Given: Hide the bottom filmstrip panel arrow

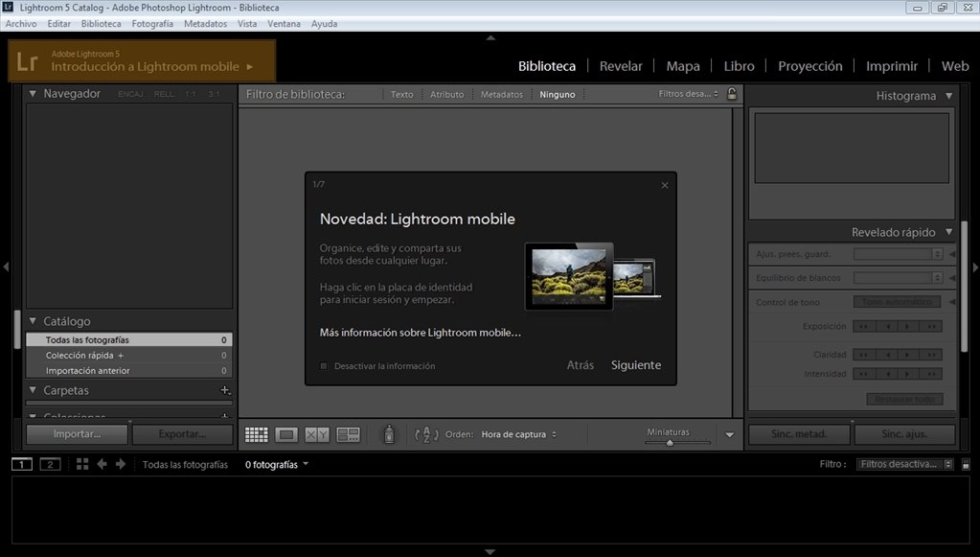Looking at the screenshot, I should pos(490,552).
